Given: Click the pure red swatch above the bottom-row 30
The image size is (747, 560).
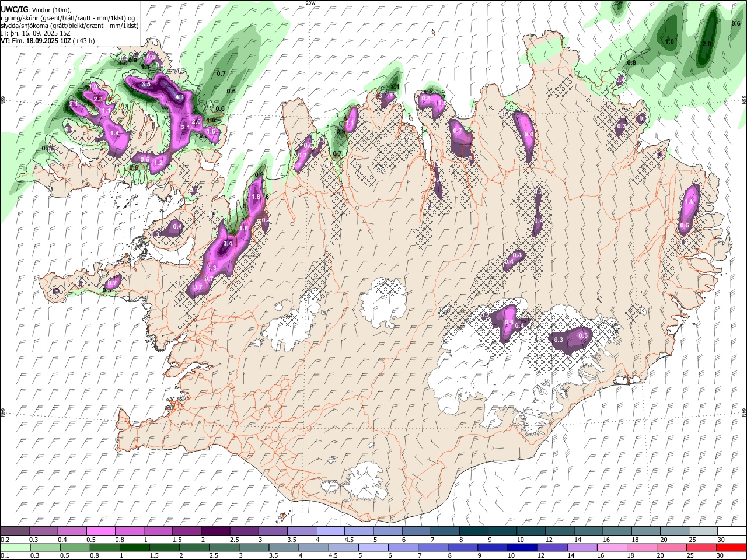Looking at the screenshot, I should 732,547.
